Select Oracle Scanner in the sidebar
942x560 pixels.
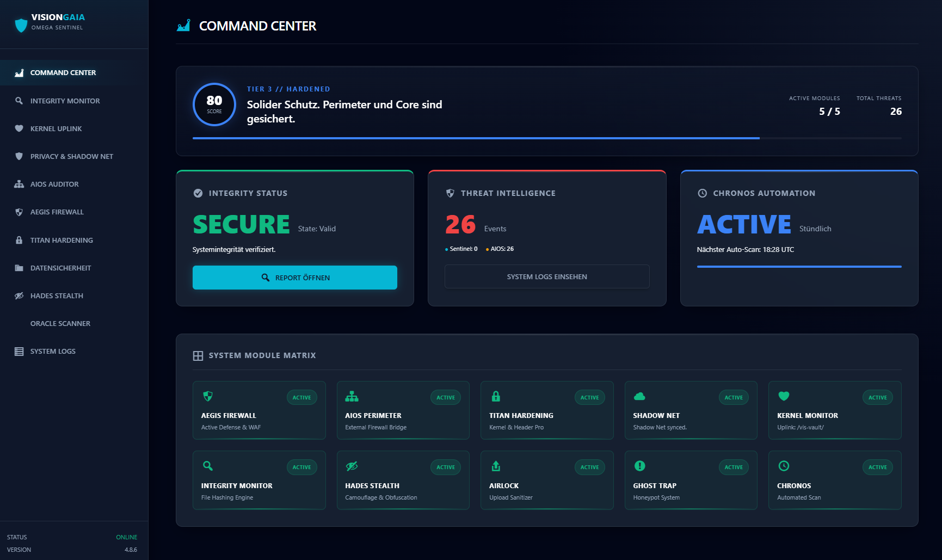tap(60, 323)
